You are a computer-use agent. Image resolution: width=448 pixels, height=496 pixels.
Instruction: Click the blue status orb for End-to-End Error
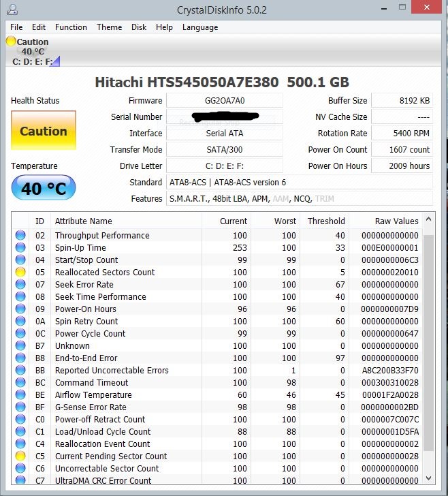[20, 358]
